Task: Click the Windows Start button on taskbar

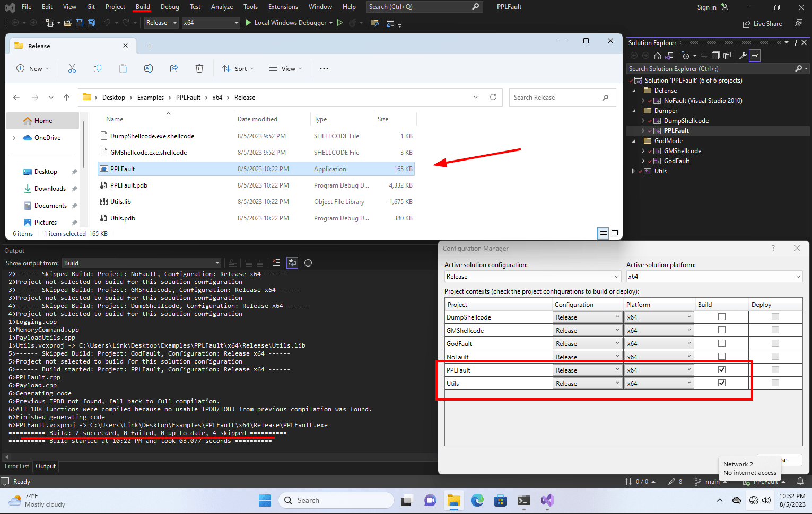Action: coord(265,500)
